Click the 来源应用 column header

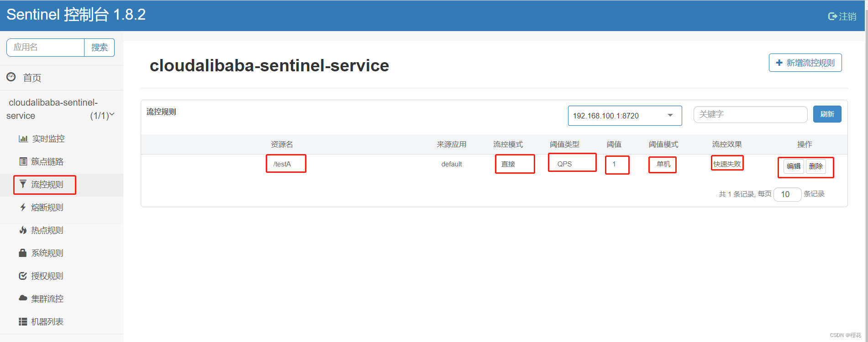pos(452,144)
